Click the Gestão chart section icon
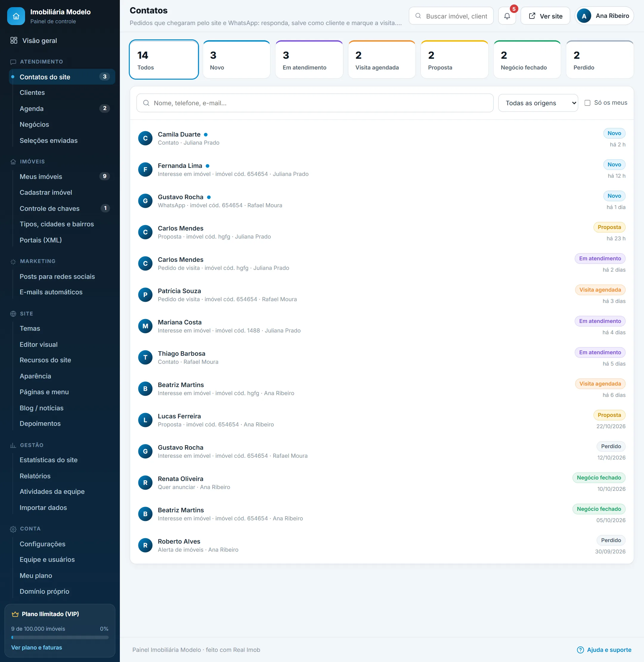This screenshot has height=662, width=644. pyautogui.click(x=13, y=445)
